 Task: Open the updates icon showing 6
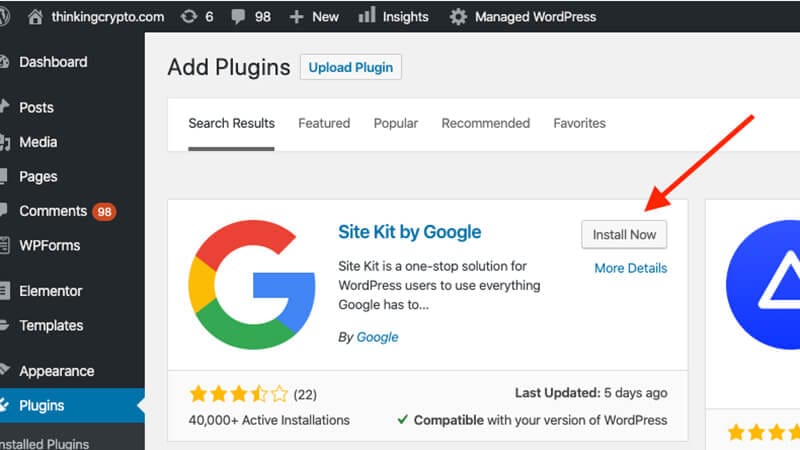click(x=190, y=17)
